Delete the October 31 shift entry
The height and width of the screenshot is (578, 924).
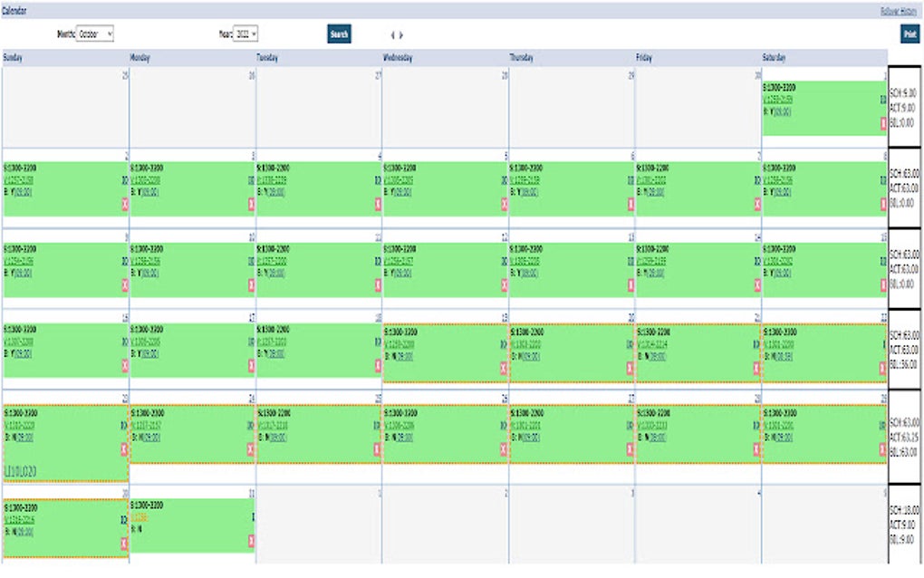[x=251, y=542]
